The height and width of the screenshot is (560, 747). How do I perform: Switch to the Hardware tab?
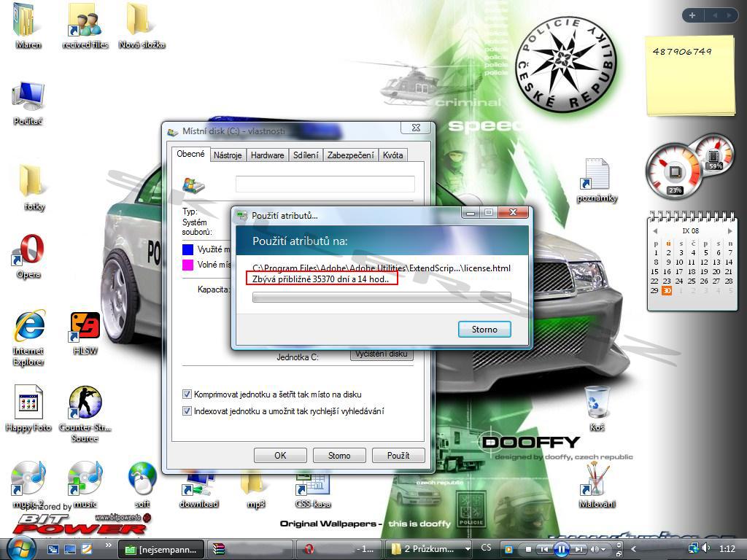267,155
